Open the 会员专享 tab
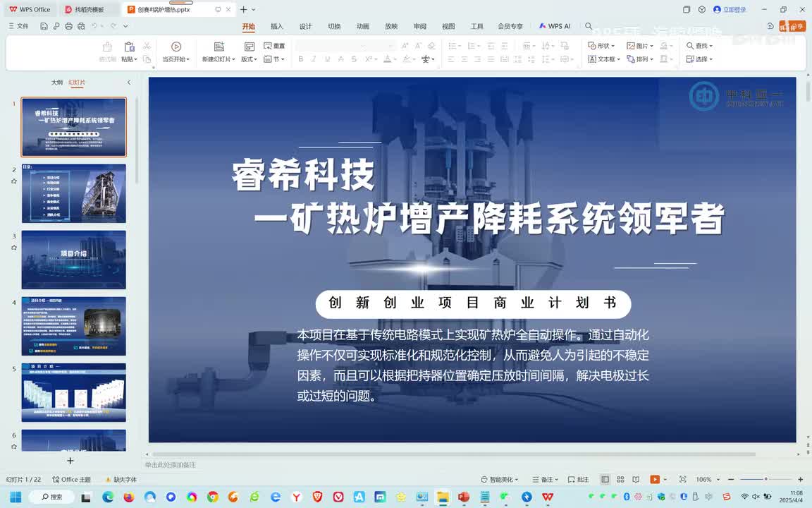Viewport: 812px width, 508px height. 510,26
